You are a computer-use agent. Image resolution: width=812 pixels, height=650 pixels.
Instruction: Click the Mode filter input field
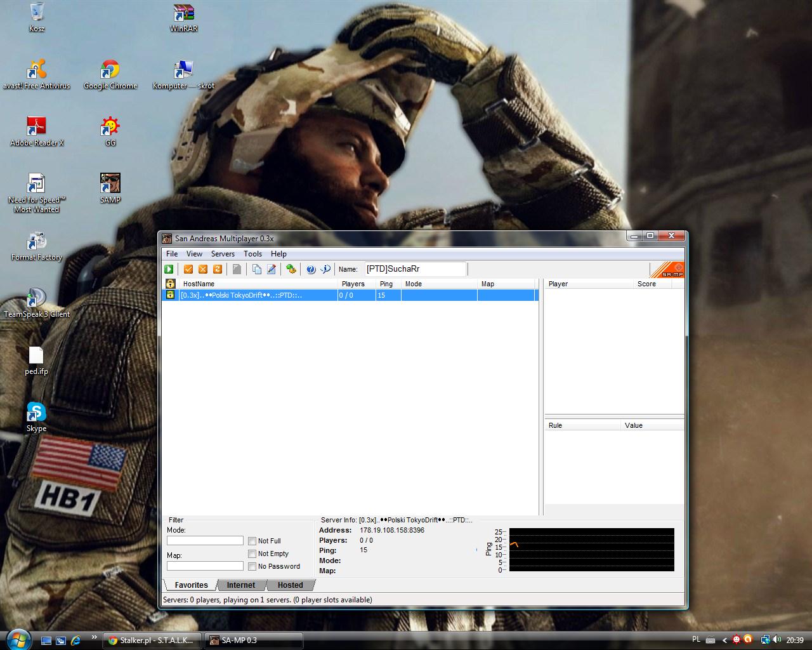point(205,541)
